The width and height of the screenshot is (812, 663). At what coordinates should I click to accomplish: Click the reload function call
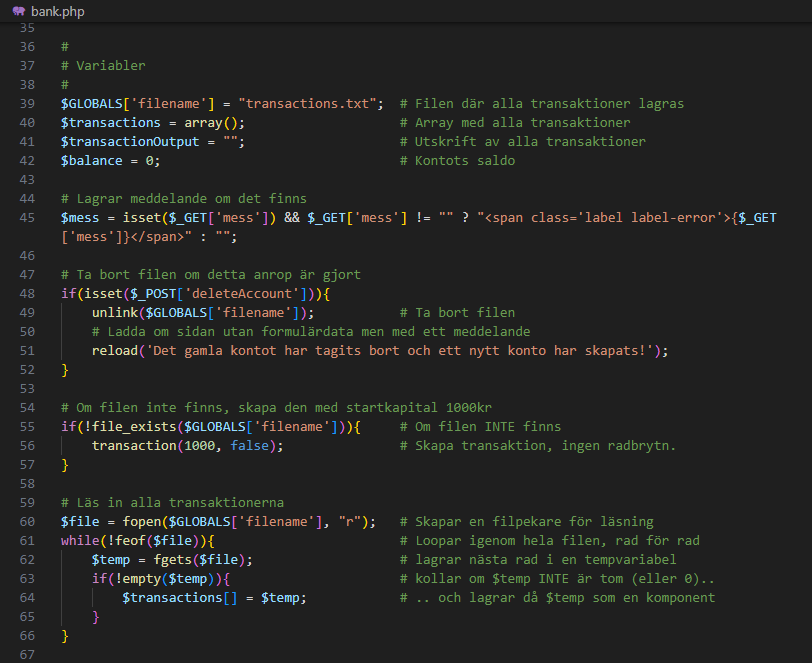(115, 351)
